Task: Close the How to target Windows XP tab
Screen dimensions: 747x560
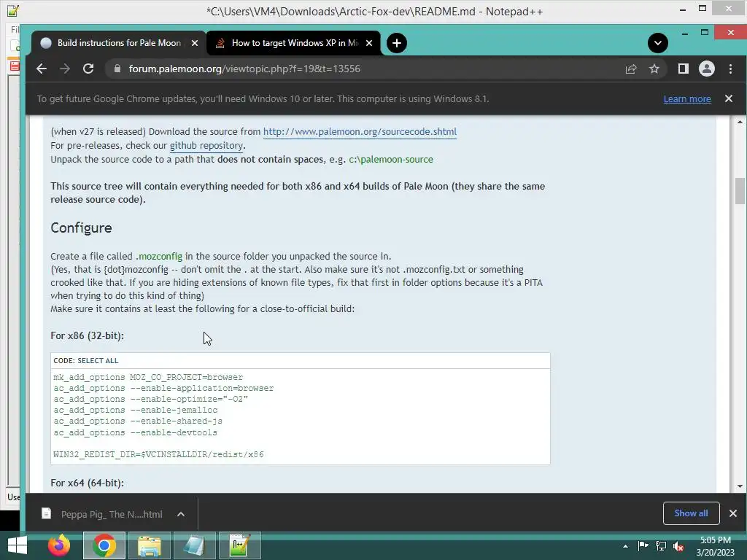Action: pos(368,43)
